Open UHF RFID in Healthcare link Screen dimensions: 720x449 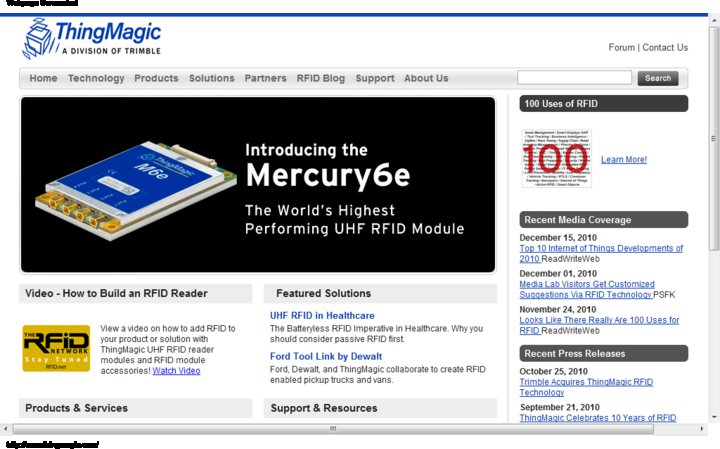[322, 315]
